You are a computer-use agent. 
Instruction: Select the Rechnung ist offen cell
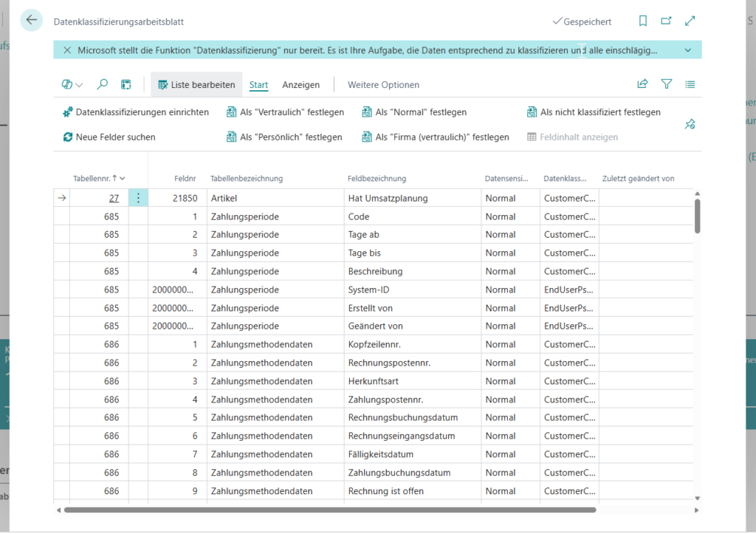coord(413,491)
